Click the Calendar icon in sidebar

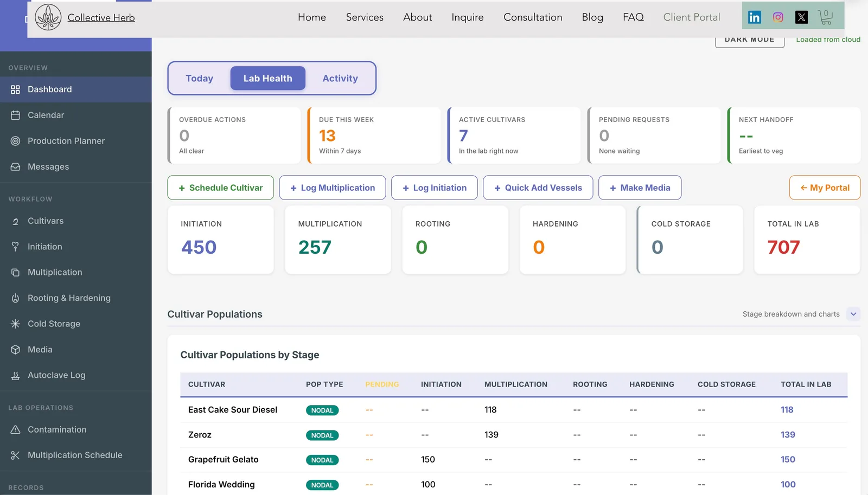tap(15, 115)
